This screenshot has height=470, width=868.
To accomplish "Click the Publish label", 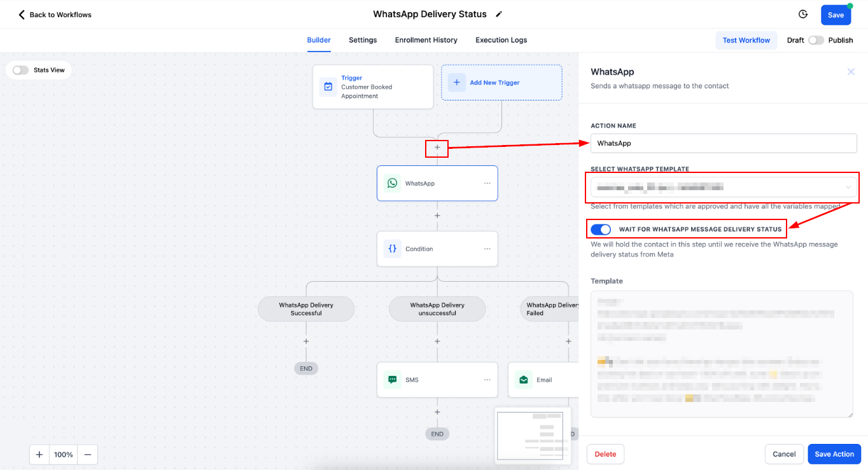I will (841, 40).
